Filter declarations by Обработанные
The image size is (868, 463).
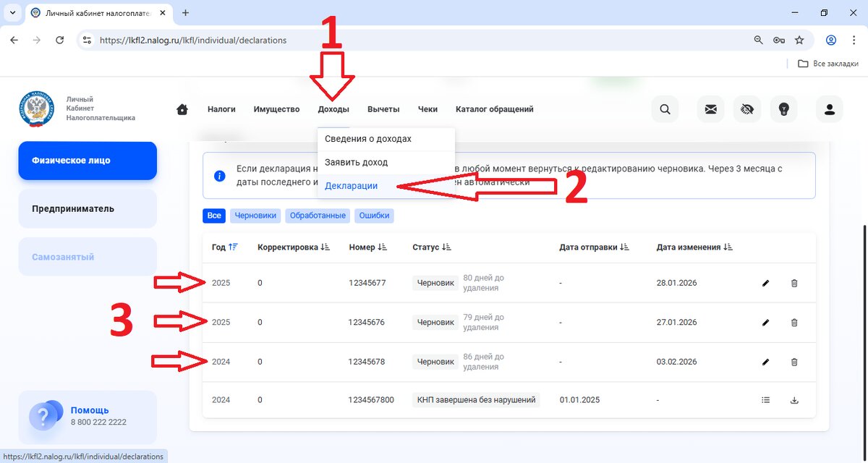pos(318,216)
